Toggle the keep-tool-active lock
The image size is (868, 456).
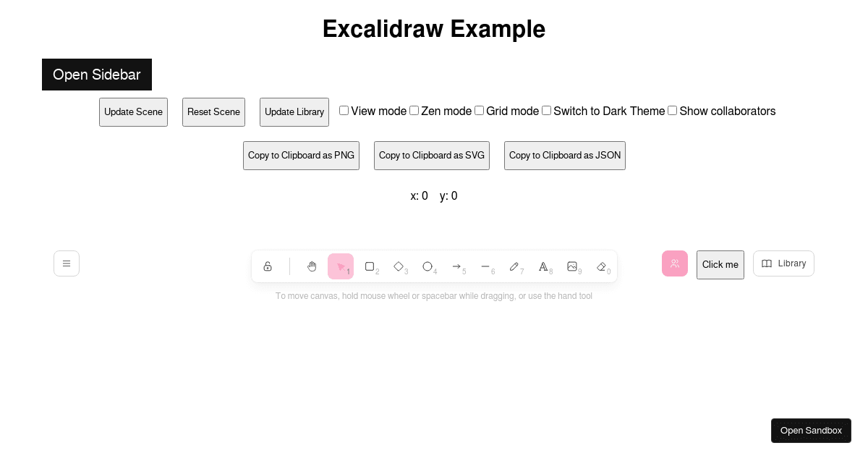click(x=268, y=266)
